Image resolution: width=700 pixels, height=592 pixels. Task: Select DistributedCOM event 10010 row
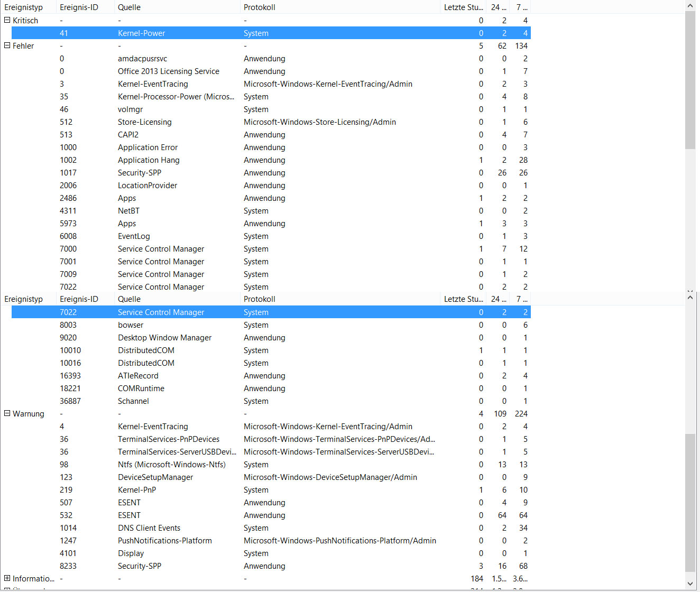point(271,350)
